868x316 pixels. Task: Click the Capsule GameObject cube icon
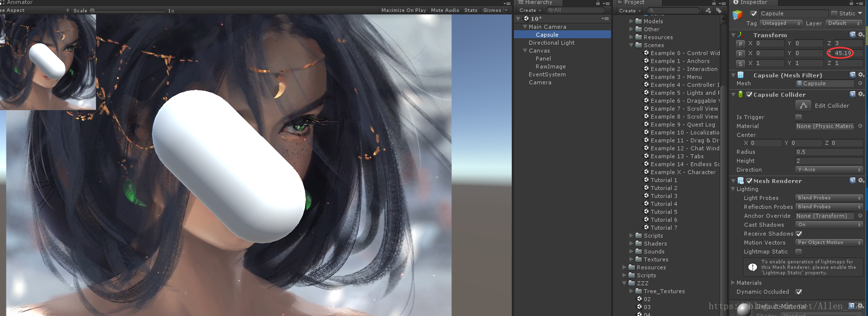(738, 15)
